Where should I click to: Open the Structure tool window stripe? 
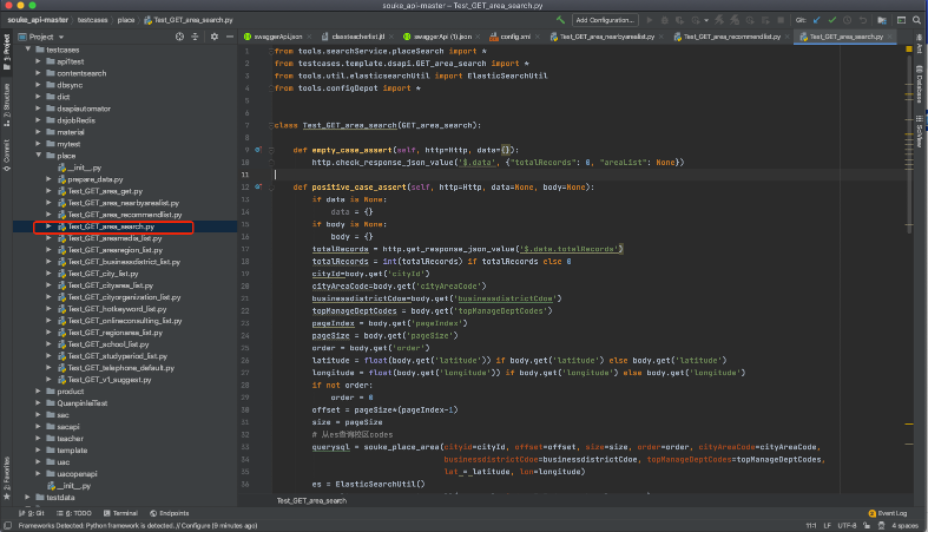pos(7,105)
